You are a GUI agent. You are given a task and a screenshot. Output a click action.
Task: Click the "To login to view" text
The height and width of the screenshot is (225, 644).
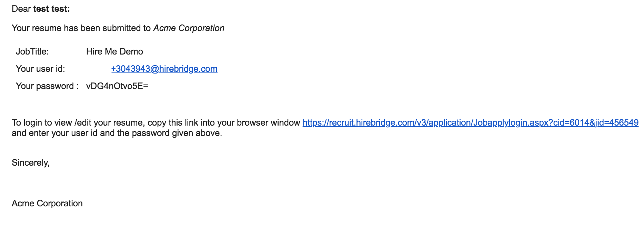pos(42,123)
